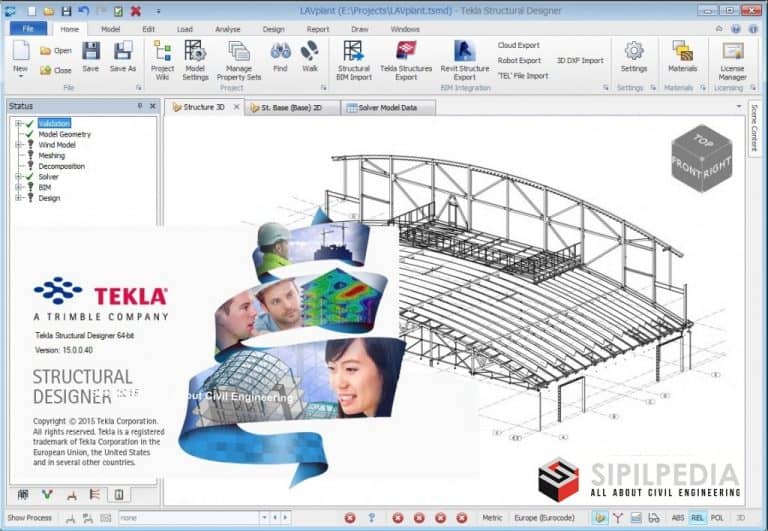Click the red X delete quick access icon
The width and height of the screenshot is (768, 531).
coord(136,11)
